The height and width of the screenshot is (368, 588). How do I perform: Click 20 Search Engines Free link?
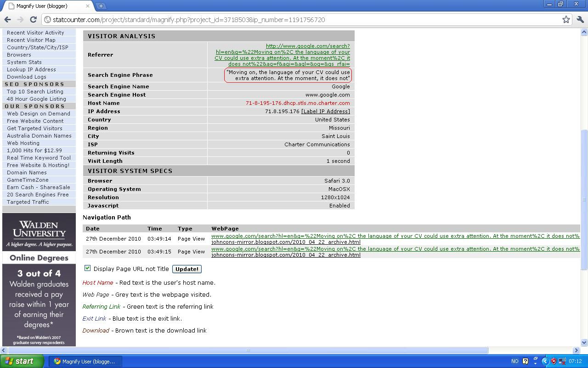(38, 195)
